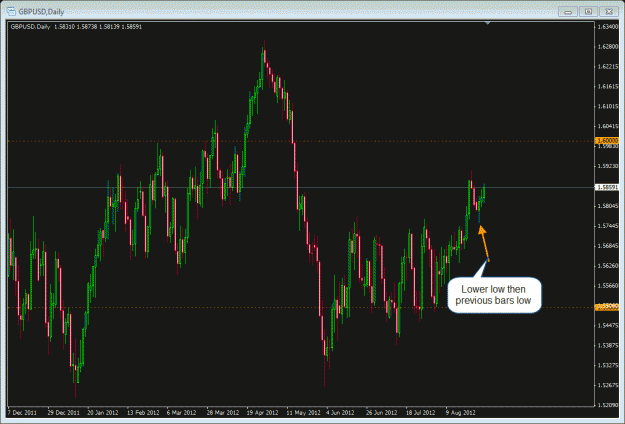Close the GBPUSD,Daily chart window
The width and height of the screenshot is (625, 424).
pyautogui.click(x=609, y=12)
